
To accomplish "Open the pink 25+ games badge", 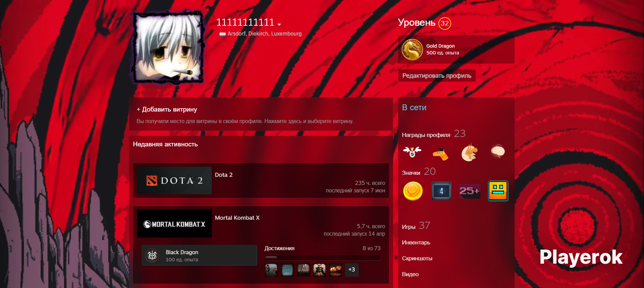I will click(x=469, y=191).
